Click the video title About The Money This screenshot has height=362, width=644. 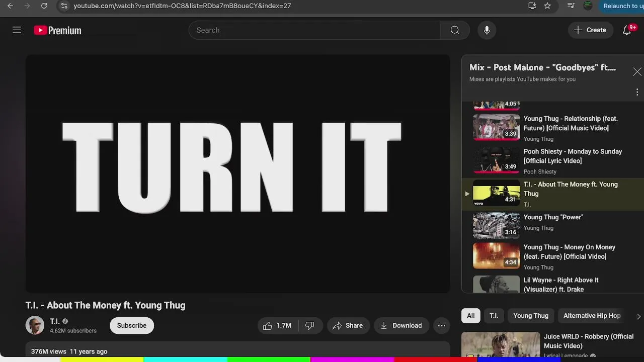click(106, 305)
